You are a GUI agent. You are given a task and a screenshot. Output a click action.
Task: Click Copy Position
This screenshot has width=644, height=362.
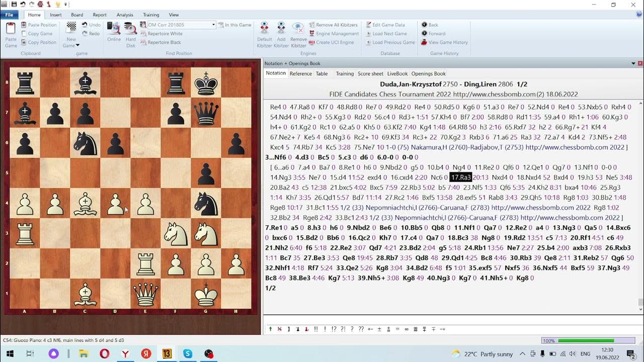[39, 42]
